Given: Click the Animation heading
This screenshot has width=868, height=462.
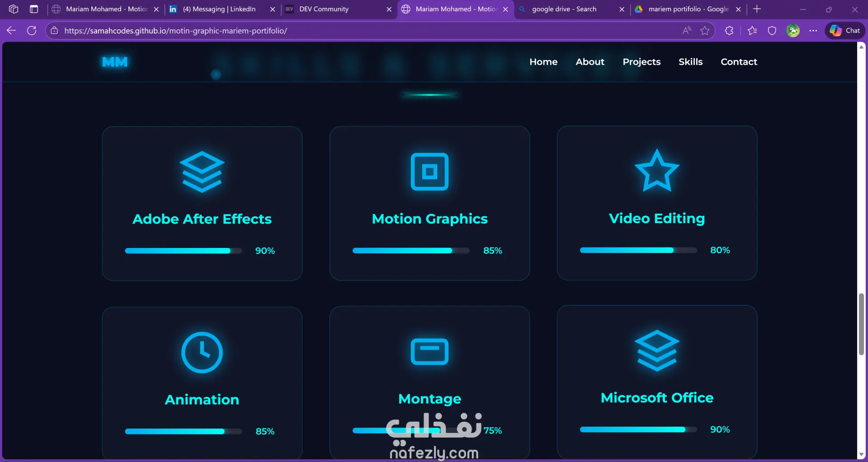Looking at the screenshot, I should (x=202, y=400).
